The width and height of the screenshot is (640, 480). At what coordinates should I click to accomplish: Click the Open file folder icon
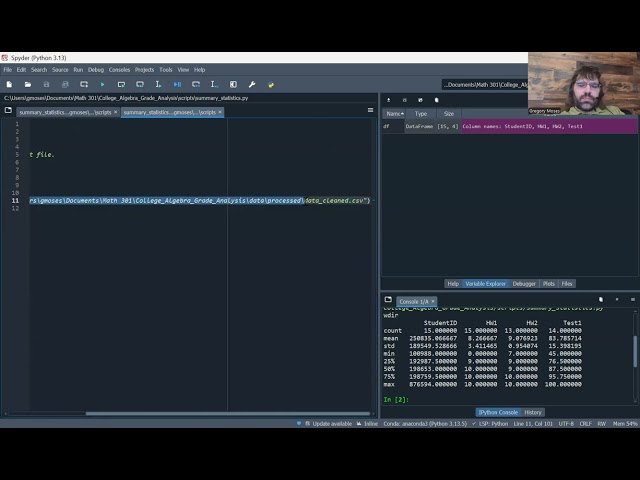click(27, 84)
